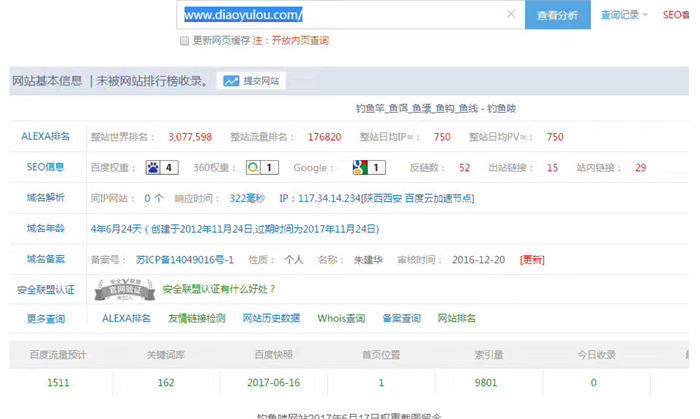The width and height of the screenshot is (700, 419).
Task: Open the Whois查询 link
Action: (x=341, y=319)
